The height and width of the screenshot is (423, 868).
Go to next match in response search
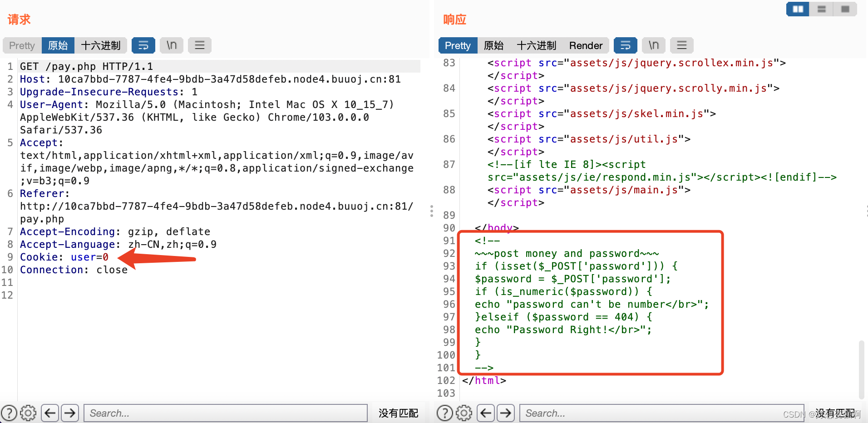click(506, 413)
